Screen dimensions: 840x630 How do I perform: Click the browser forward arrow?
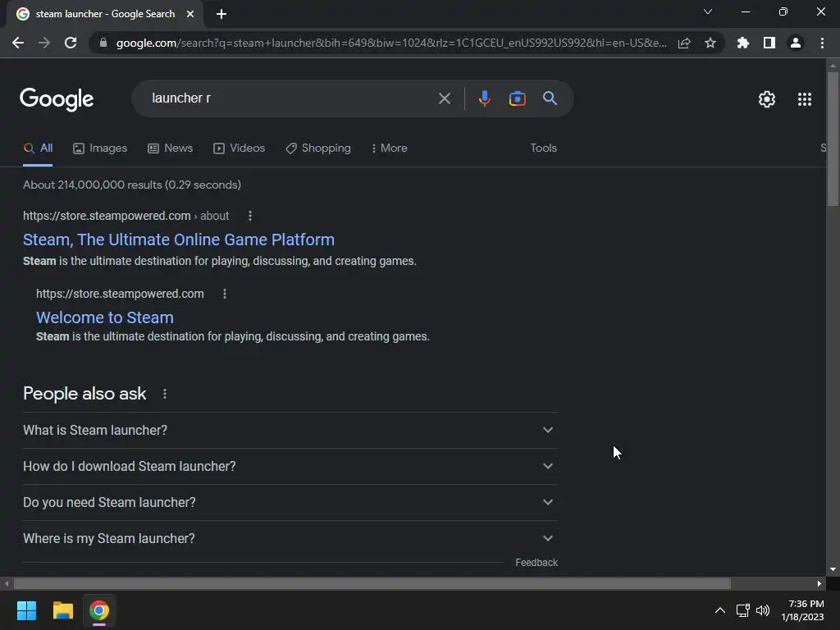(x=44, y=43)
